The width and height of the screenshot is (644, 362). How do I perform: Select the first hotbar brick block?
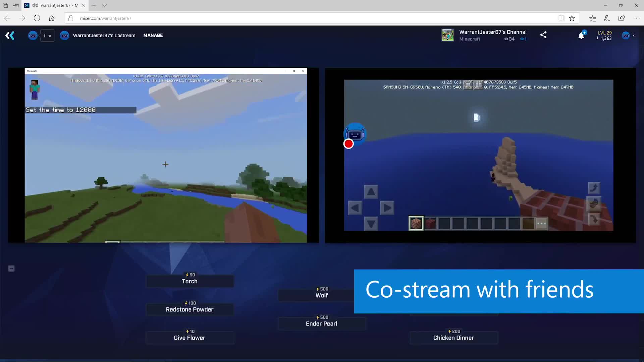coord(416,223)
